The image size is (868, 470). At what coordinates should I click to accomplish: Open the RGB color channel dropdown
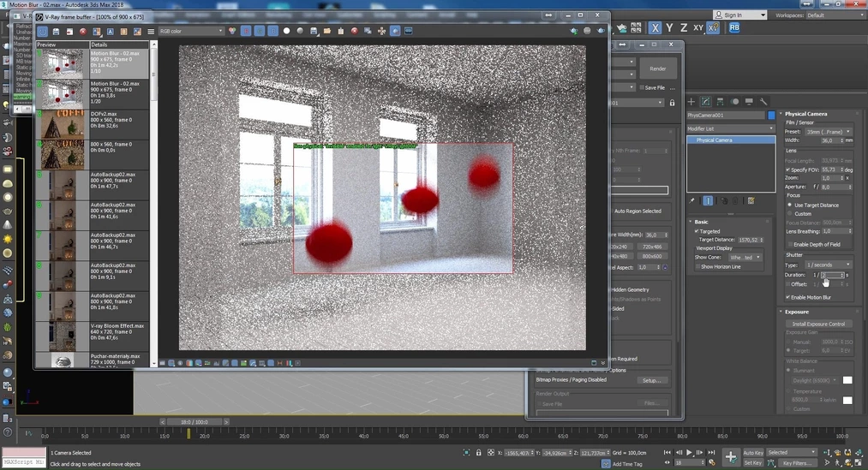pos(191,32)
